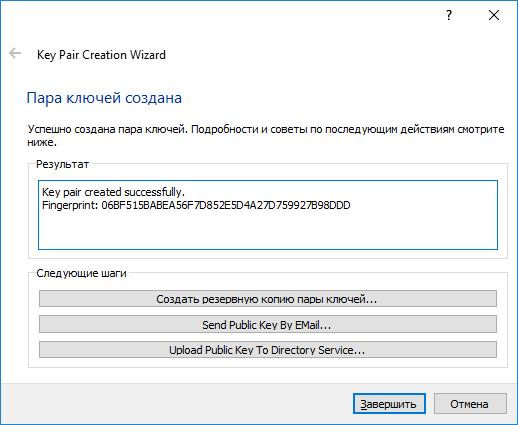Cancel with the Отмена button
518x425 pixels.
coord(470,404)
